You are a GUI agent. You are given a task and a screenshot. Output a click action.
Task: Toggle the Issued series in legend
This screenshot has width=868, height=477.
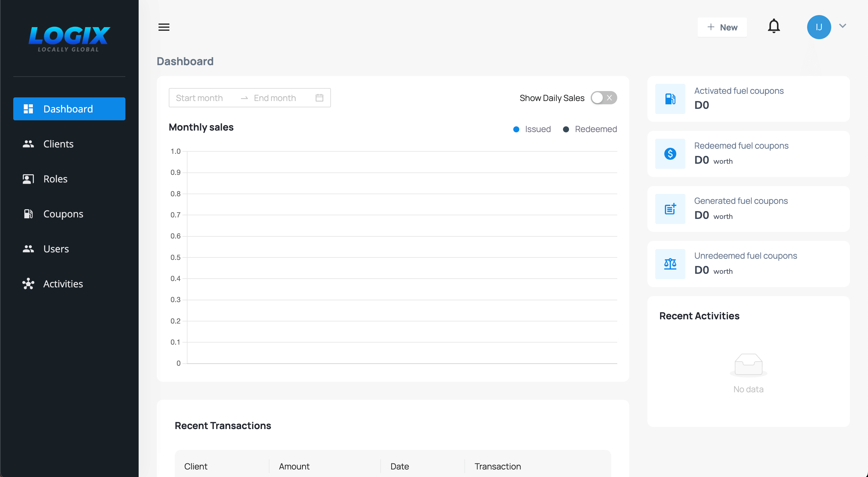532,129
